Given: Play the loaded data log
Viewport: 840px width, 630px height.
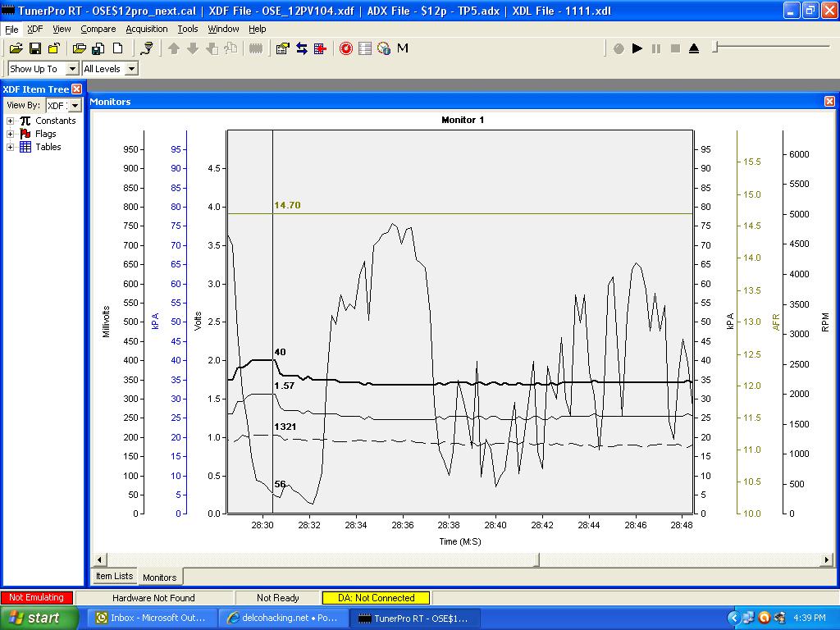Looking at the screenshot, I should tap(637, 48).
